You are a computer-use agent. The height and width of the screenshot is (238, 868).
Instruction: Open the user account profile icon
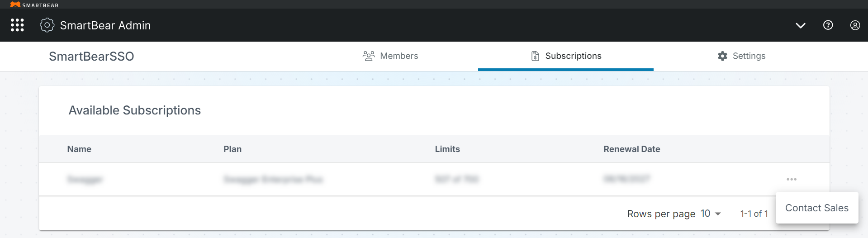(855, 25)
